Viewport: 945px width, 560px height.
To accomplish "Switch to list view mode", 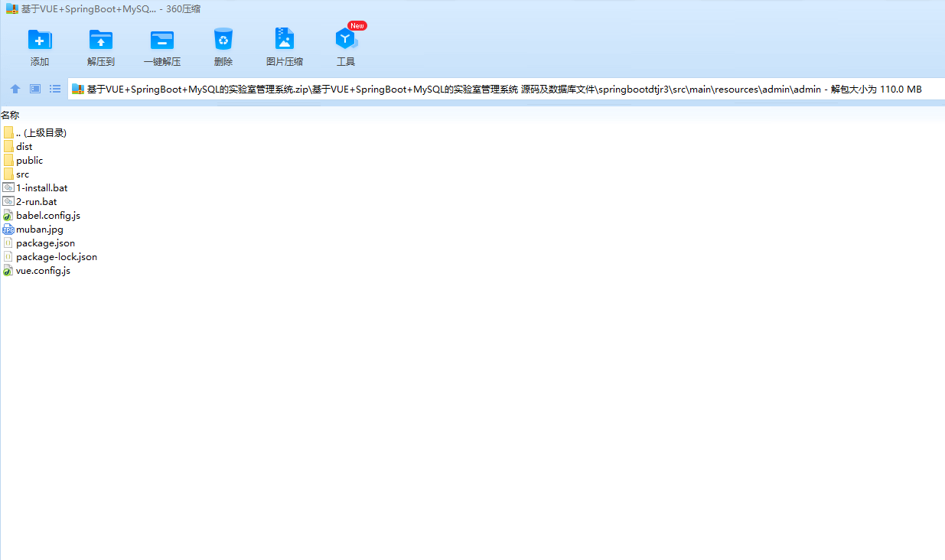I will pyautogui.click(x=55, y=90).
